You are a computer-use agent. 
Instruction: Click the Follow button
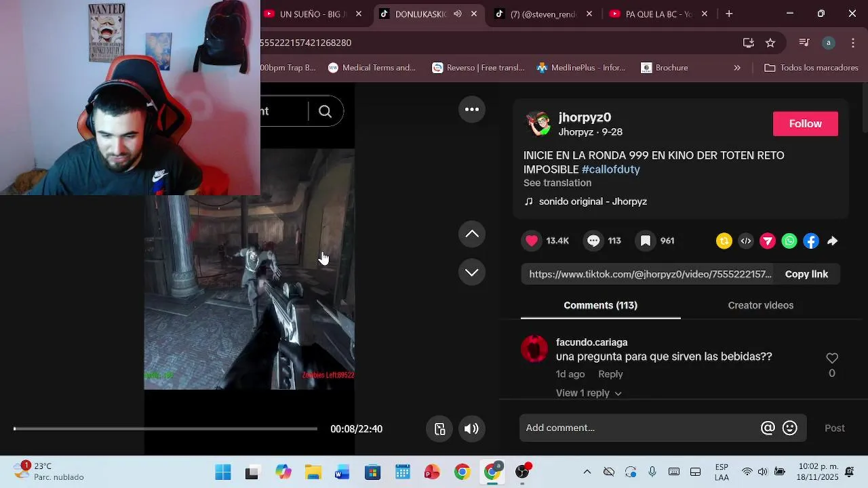tap(806, 123)
